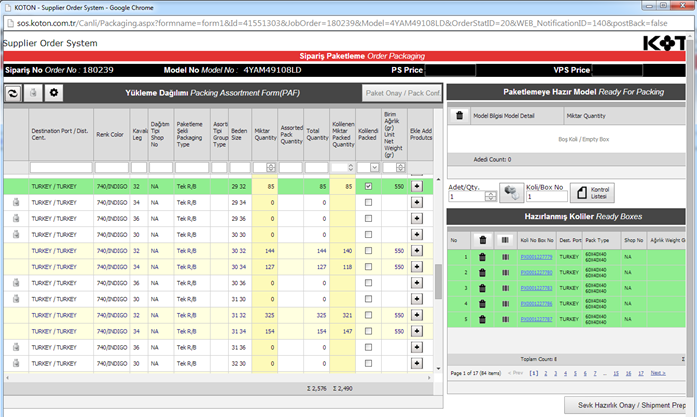The height and width of the screenshot is (417, 697).
Task: Check Packed checkbox for size 30 30
Action: [x=368, y=234]
